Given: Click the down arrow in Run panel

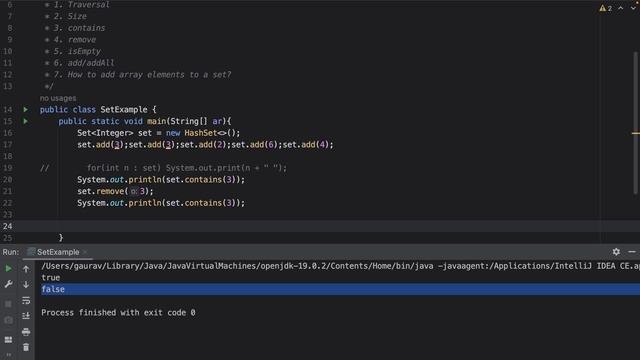Looking at the screenshot, I should (x=26, y=284).
